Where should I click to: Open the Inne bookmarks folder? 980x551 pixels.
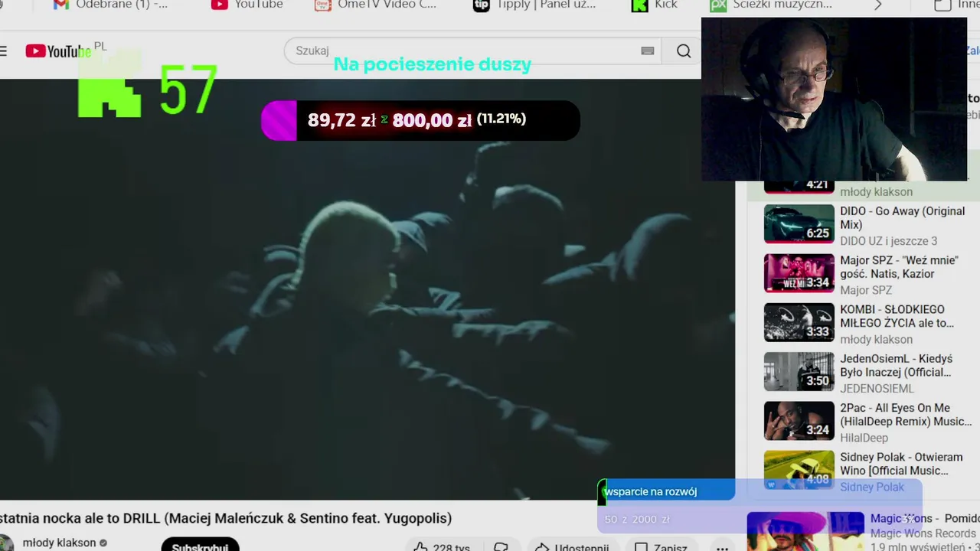point(957,5)
